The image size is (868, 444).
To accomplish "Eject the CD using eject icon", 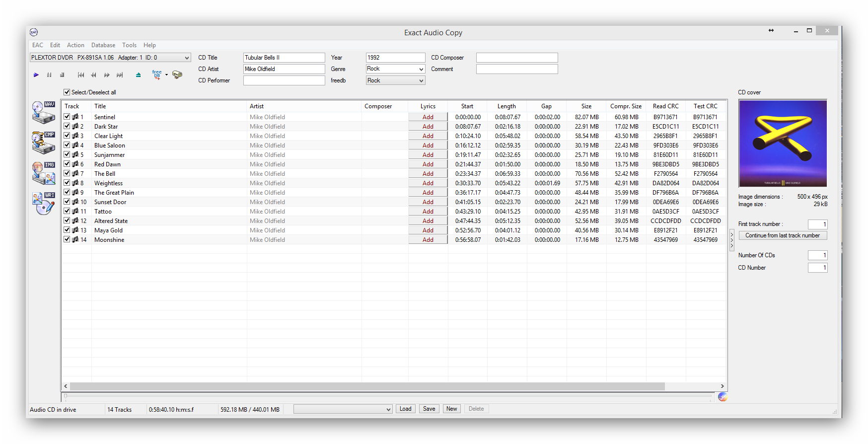I will 138,75.
